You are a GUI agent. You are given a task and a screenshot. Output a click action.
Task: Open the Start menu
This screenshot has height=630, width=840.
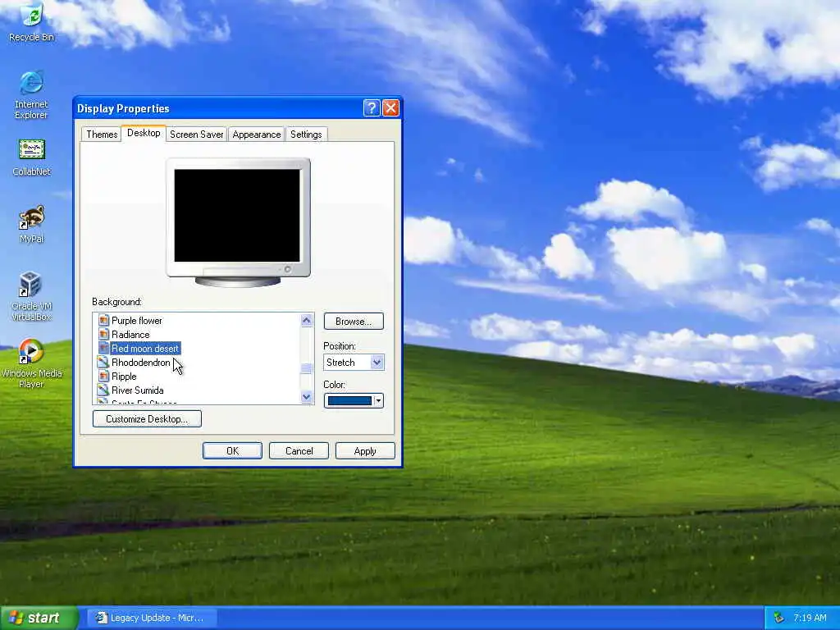(x=39, y=618)
